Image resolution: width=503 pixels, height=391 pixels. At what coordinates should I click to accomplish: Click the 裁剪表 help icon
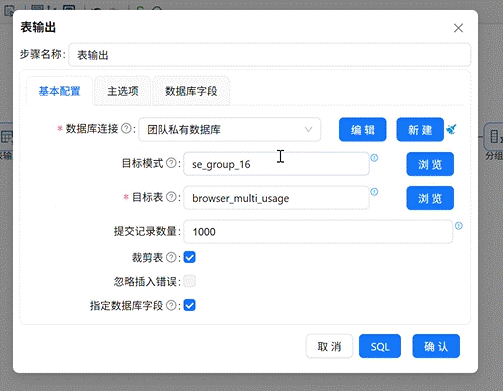[x=171, y=257]
